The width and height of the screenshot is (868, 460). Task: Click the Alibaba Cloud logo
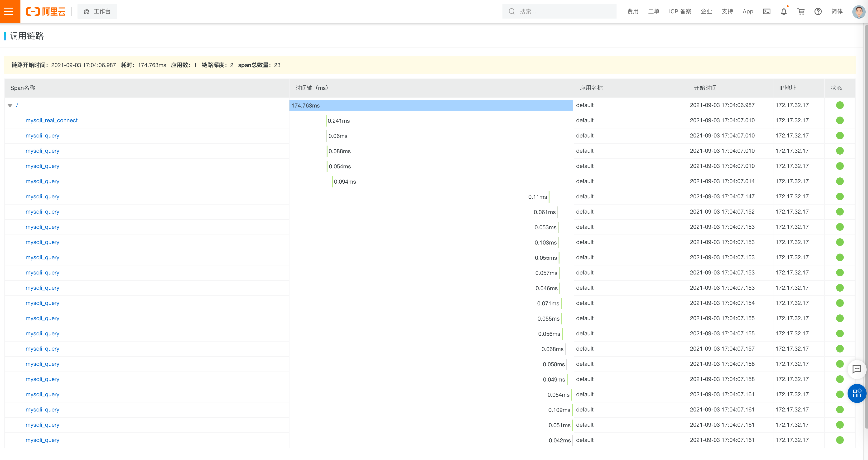(x=46, y=11)
